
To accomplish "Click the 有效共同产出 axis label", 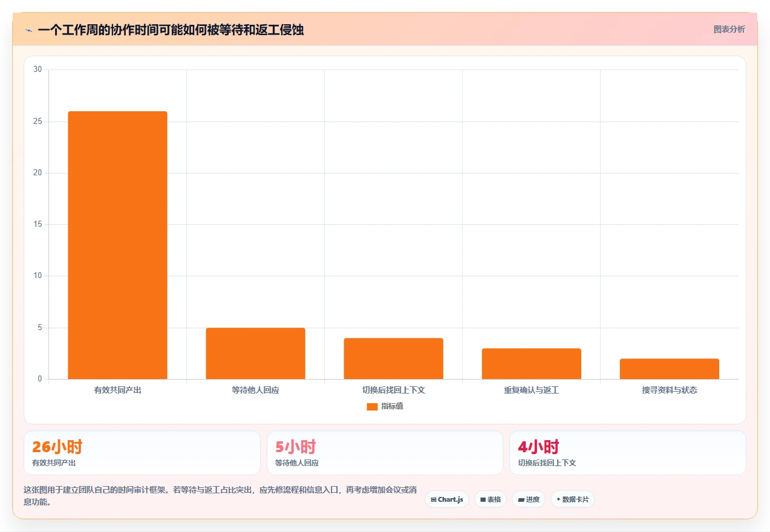I will pyautogui.click(x=117, y=390).
